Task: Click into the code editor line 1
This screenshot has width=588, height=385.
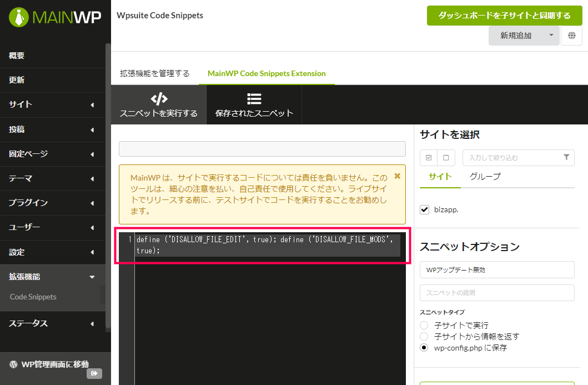Action: point(268,245)
